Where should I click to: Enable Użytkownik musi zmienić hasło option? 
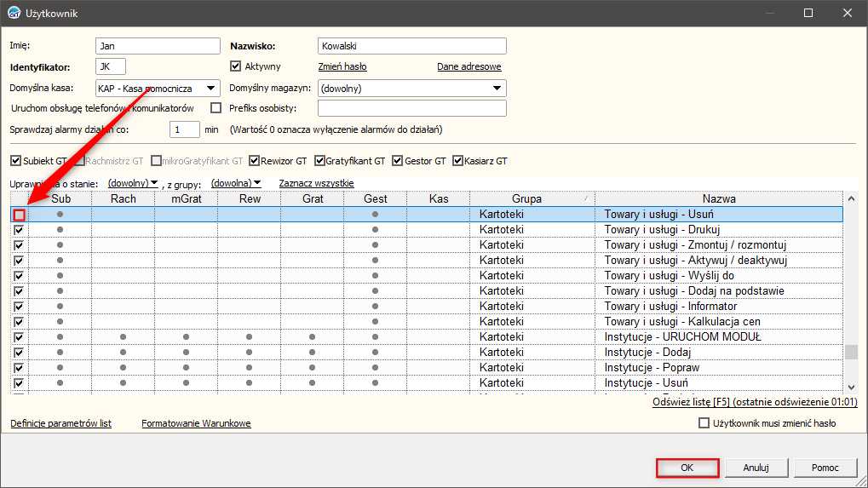[x=704, y=423]
